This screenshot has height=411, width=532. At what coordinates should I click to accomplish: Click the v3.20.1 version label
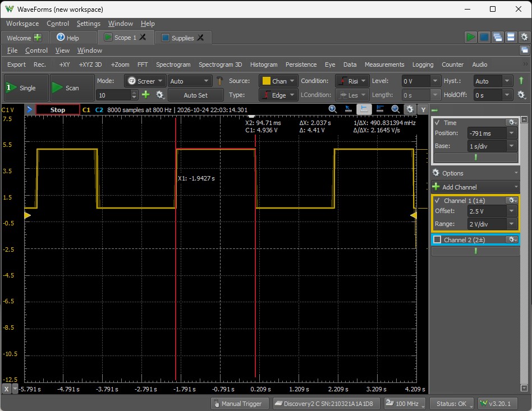[498, 404]
